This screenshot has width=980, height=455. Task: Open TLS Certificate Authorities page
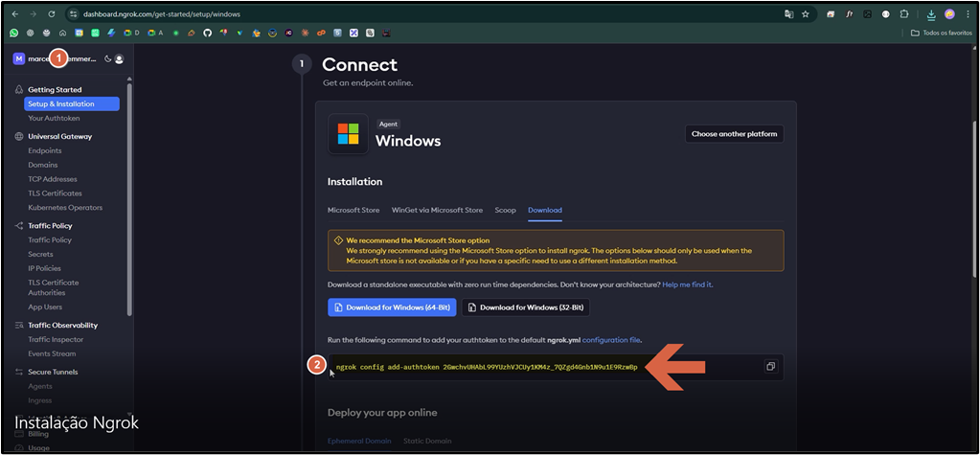coord(53,287)
